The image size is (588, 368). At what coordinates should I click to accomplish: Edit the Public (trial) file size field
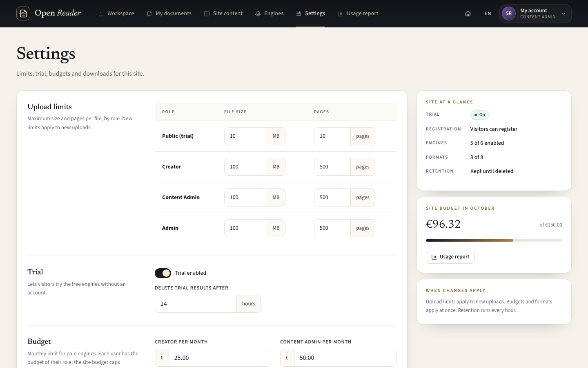pos(245,136)
